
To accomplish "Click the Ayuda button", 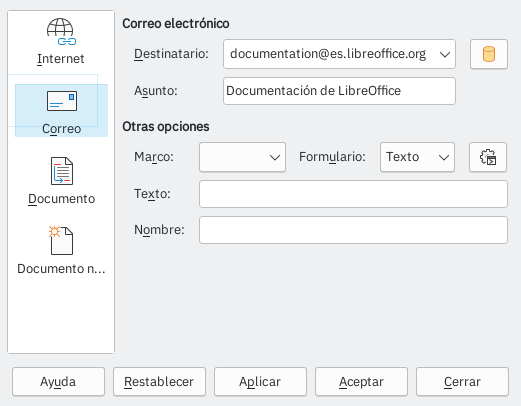I will 58,382.
